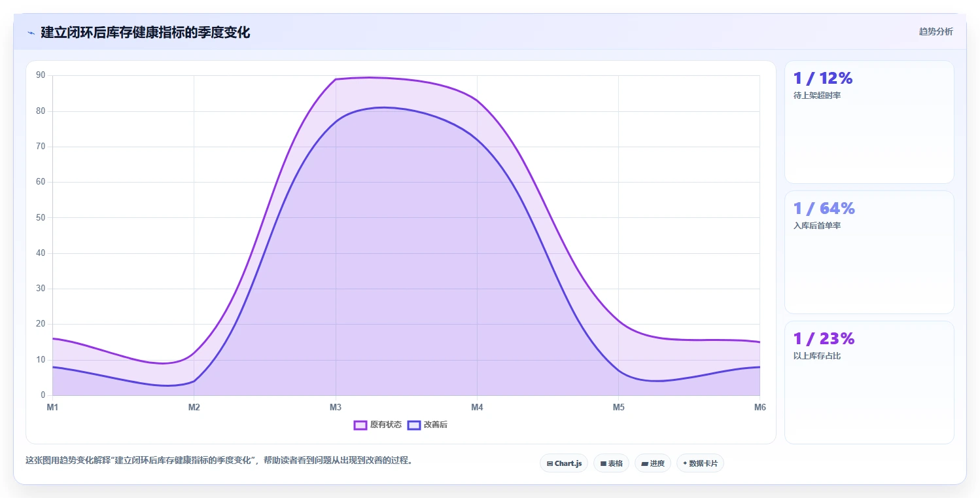Image resolution: width=980 pixels, height=498 pixels.
Task: Click the chart description sentence below the chart
Action: [x=220, y=460]
